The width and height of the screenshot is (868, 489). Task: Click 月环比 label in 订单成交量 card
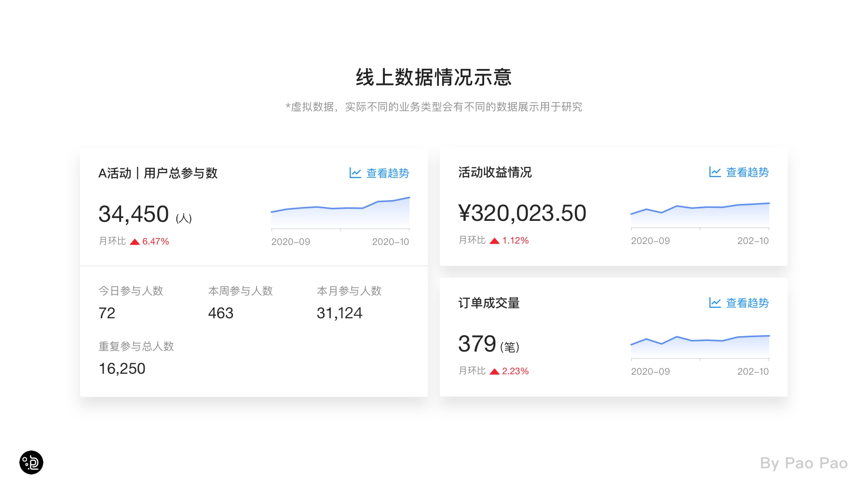[x=472, y=371]
